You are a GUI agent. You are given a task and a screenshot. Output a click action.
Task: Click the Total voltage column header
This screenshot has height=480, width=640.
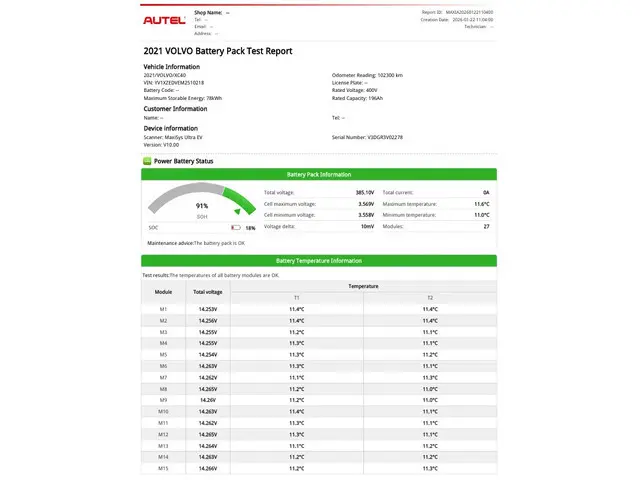pyautogui.click(x=207, y=291)
